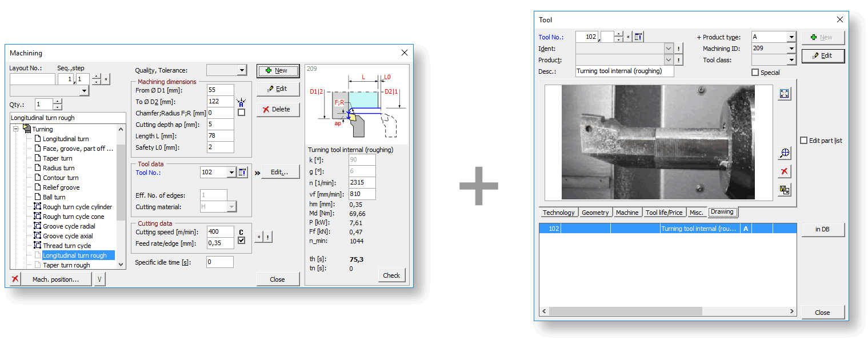
Task: Click the red X icon left of Mach. position
Action: (15, 279)
